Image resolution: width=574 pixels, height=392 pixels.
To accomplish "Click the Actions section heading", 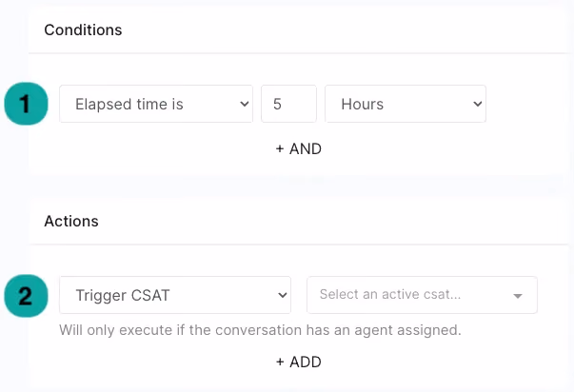I will tap(71, 221).
